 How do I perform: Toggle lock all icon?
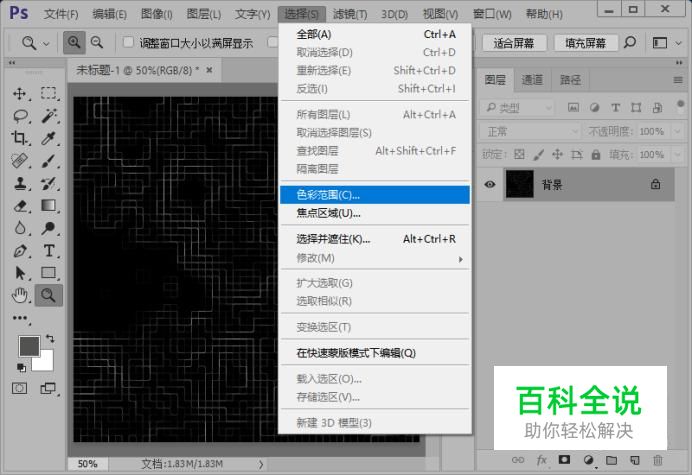(596, 154)
